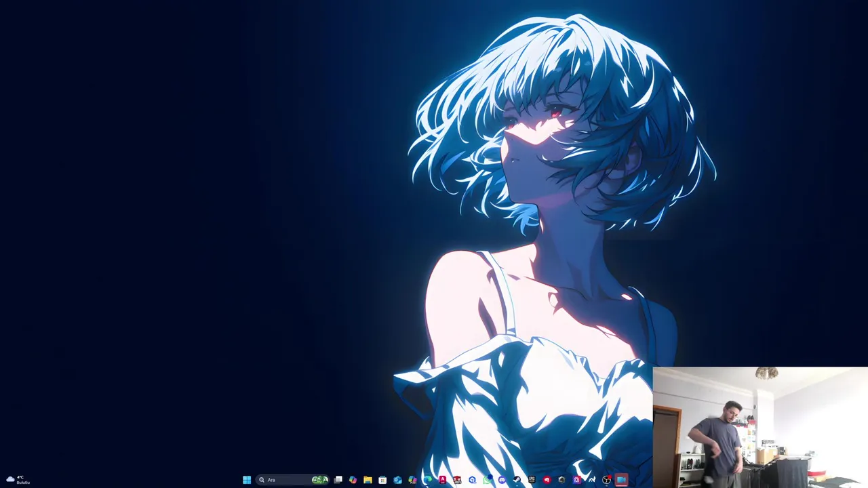Screen dimensions: 868x488
Task: Open File Explorer folder icon
Action: [x=368, y=480]
